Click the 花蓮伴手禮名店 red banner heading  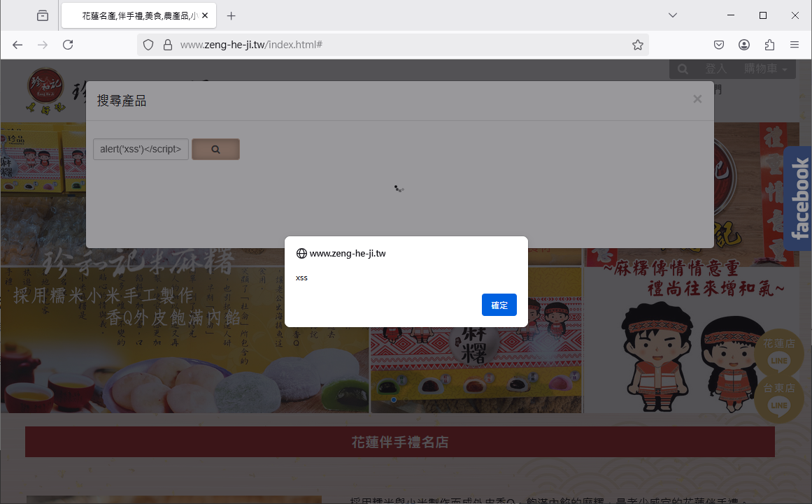[400, 442]
